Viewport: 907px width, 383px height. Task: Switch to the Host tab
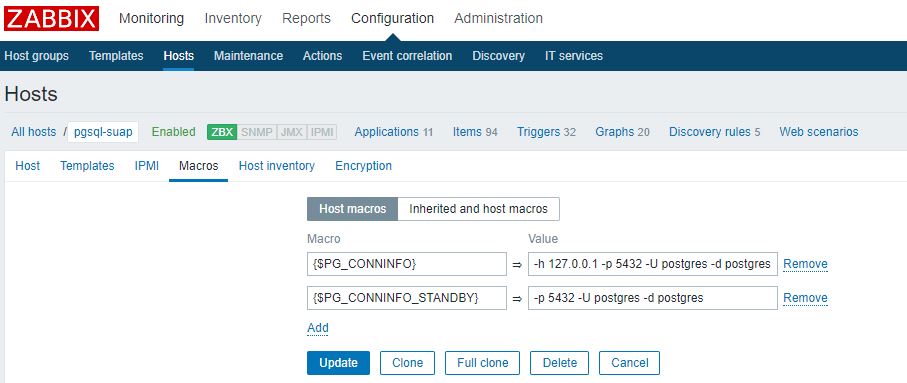click(27, 166)
